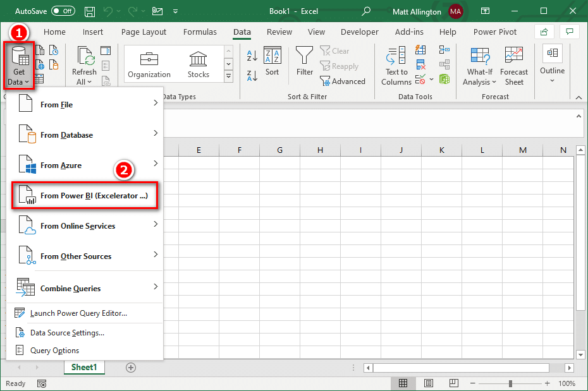Choose From Power BI (Excelerator ...)

coord(85,196)
